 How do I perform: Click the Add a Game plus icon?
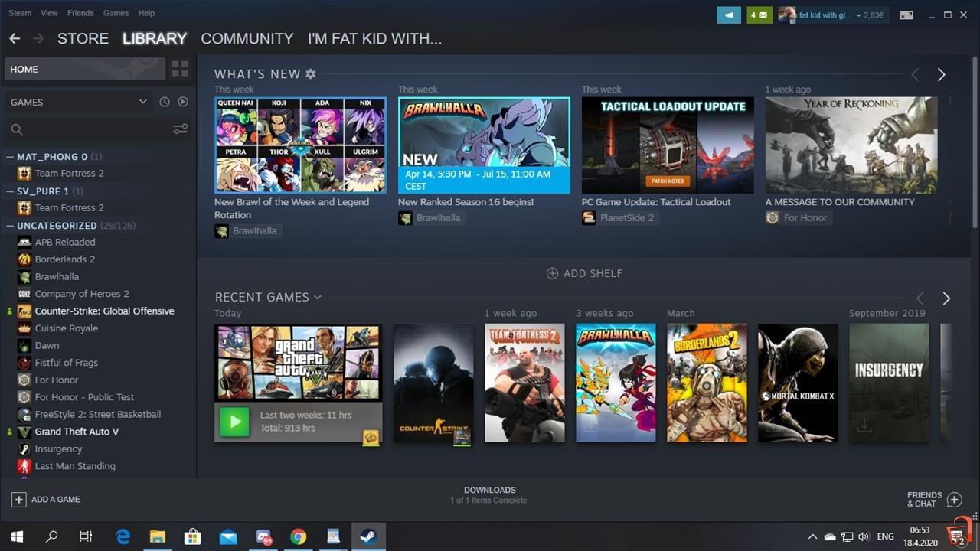click(18, 499)
